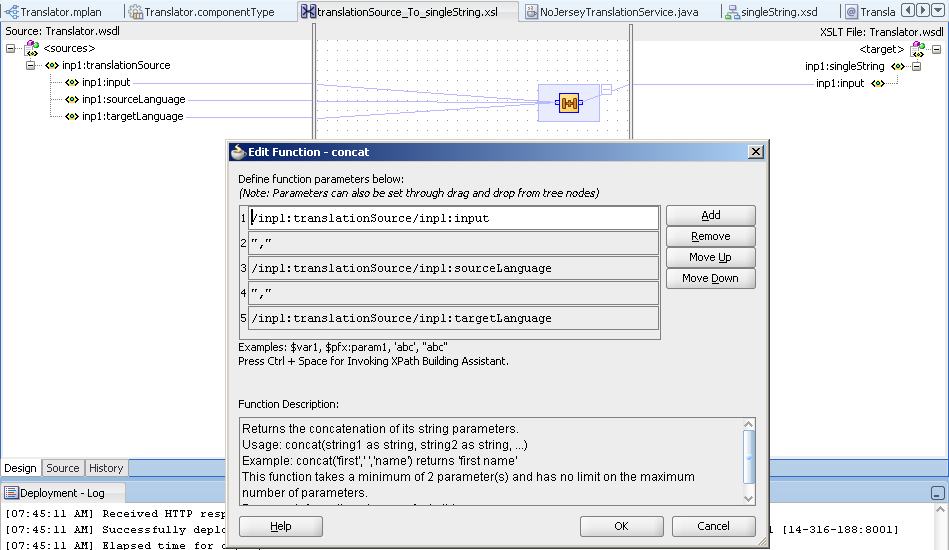Click the target inp1:input element icon
949x550 pixels.
pyautogui.click(x=877, y=83)
